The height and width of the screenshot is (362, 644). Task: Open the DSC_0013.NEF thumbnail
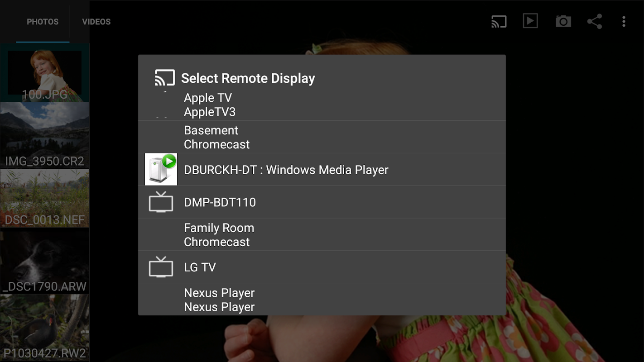tap(44, 198)
